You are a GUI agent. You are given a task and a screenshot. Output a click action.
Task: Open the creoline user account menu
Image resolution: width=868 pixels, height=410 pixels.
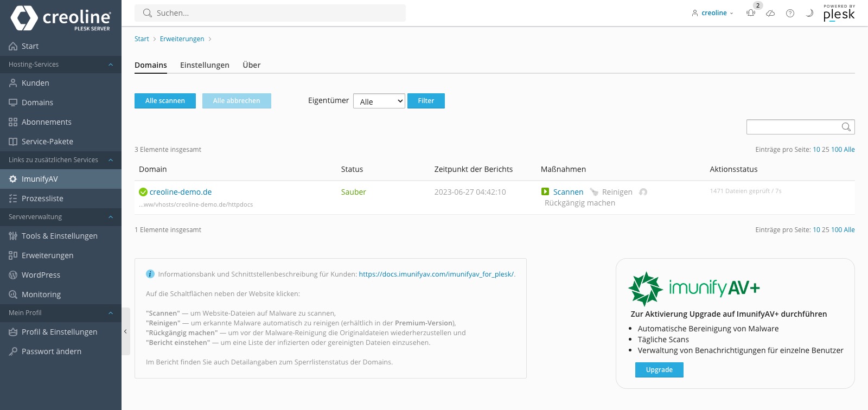712,13
